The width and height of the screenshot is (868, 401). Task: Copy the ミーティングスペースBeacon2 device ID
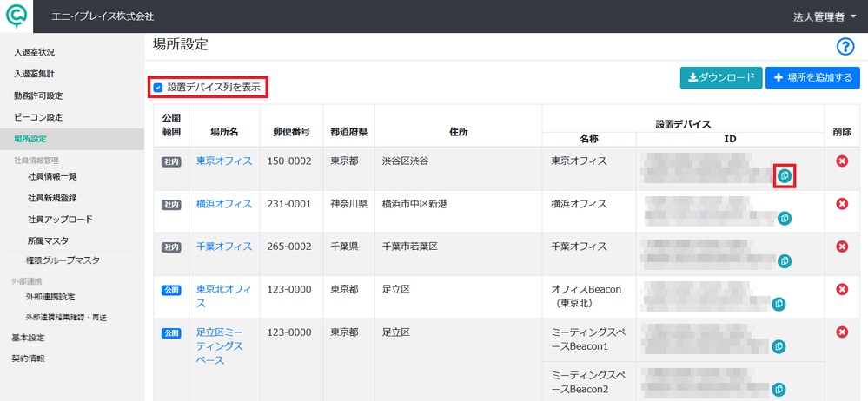tap(779, 389)
